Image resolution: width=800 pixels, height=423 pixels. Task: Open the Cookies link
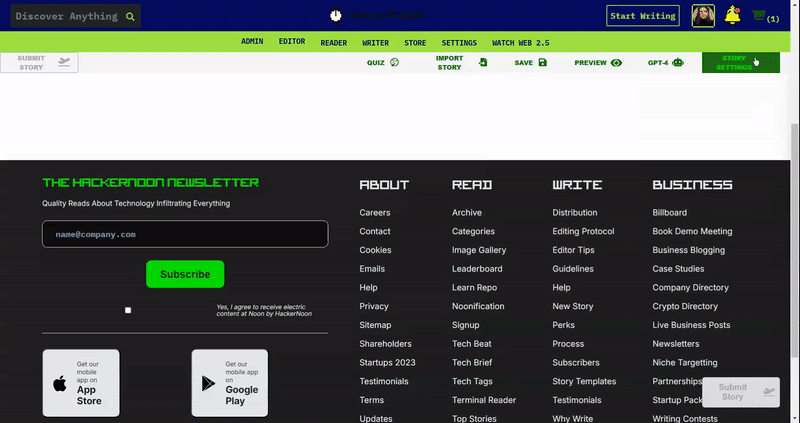(x=375, y=250)
